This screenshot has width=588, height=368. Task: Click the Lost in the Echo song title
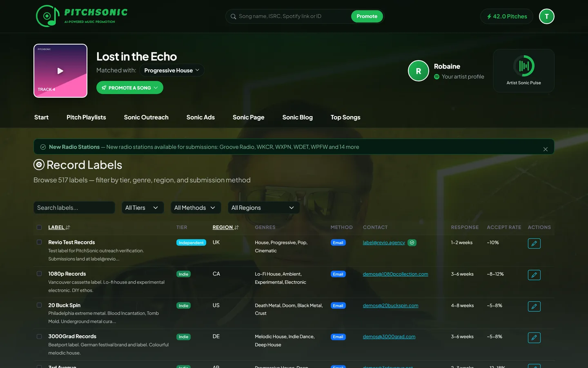click(137, 56)
